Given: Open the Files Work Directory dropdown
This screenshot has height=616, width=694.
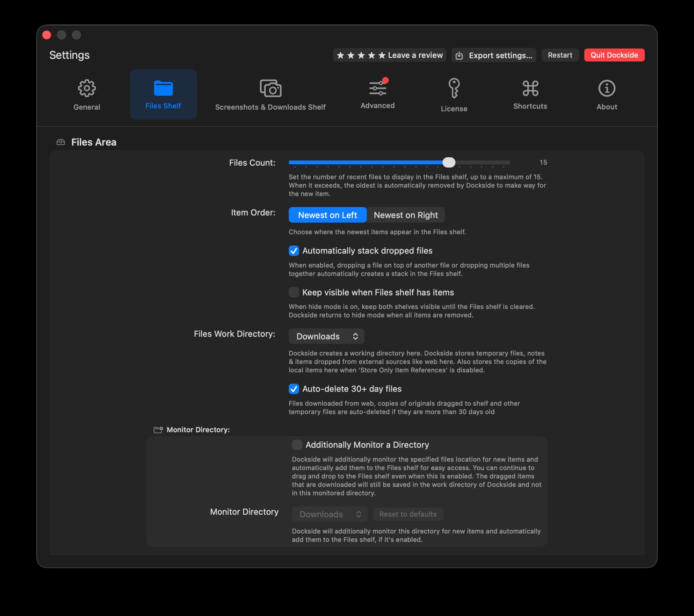Looking at the screenshot, I should (326, 336).
